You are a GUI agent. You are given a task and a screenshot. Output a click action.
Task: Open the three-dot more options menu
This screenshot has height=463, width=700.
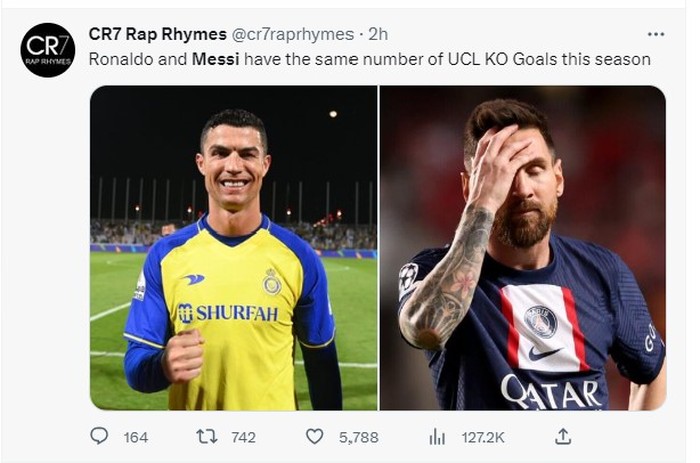[655, 34]
